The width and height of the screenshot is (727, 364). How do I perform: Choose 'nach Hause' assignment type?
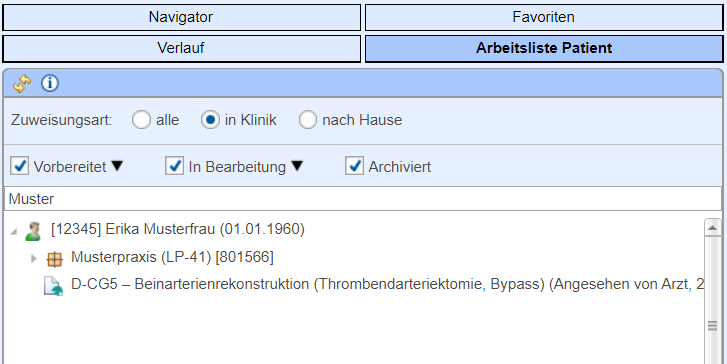(x=307, y=120)
